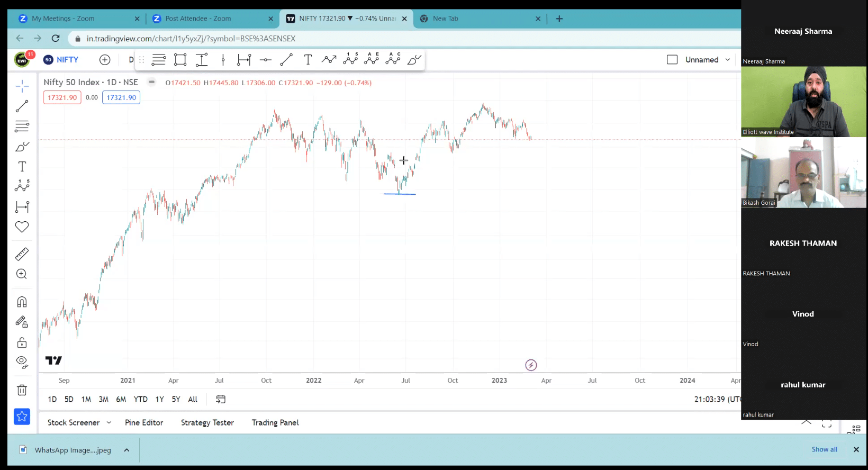Pick the Text tool in left sidebar
Image resolution: width=868 pixels, height=470 pixels.
pyautogui.click(x=22, y=167)
